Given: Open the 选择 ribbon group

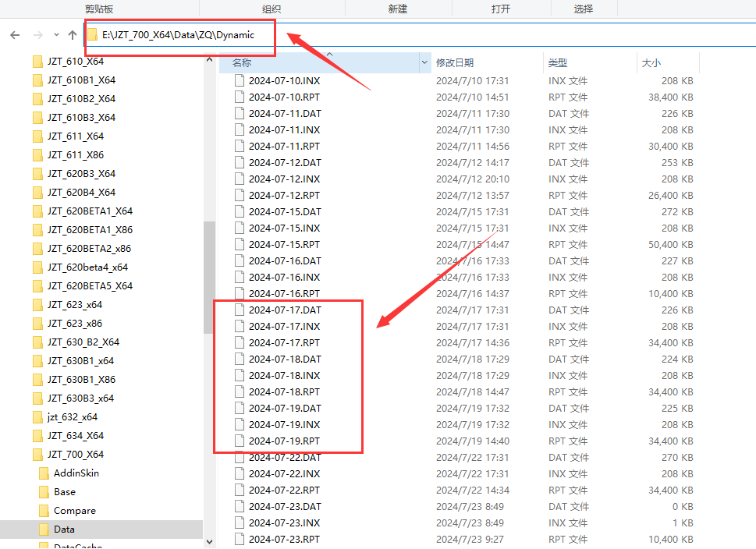Looking at the screenshot, I should click(584, 9).
